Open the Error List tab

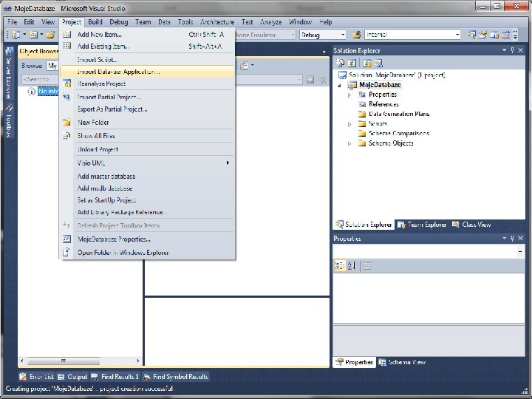click(x=37, y=377)
